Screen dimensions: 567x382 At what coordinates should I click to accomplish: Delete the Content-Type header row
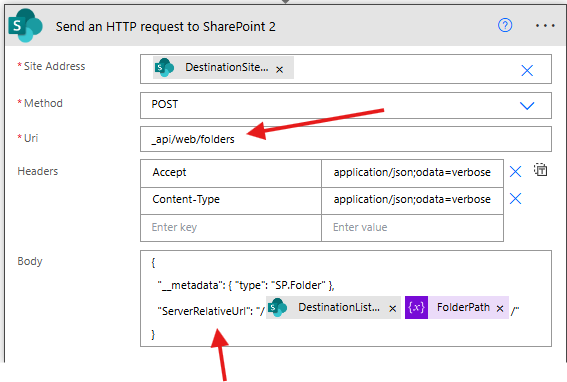tap(515, 199)
